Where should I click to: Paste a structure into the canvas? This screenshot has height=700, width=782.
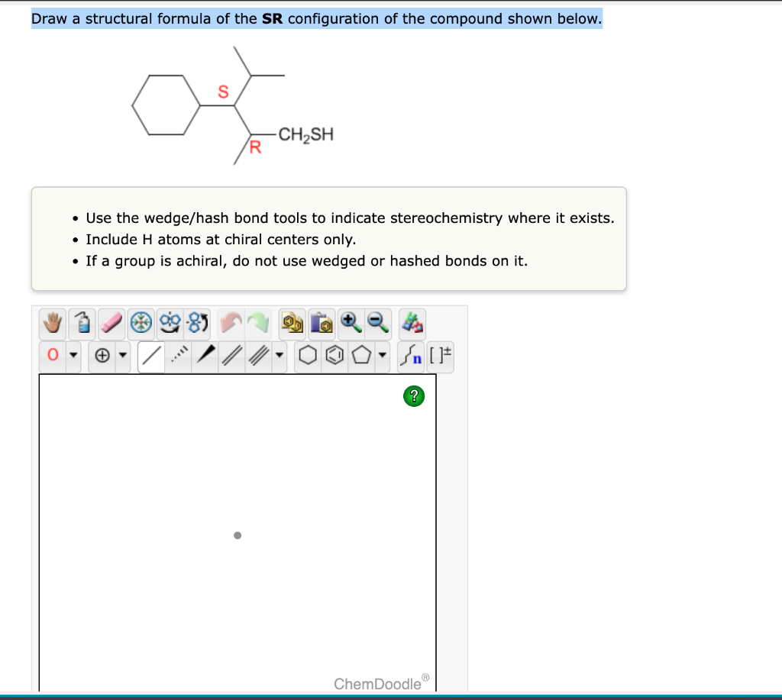click(x=323, y=322)
